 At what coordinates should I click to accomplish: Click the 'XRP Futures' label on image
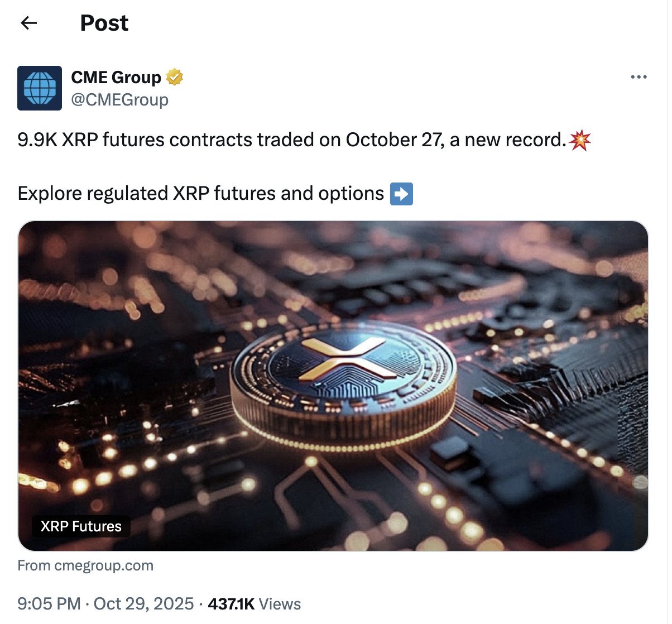click(81, 526)
